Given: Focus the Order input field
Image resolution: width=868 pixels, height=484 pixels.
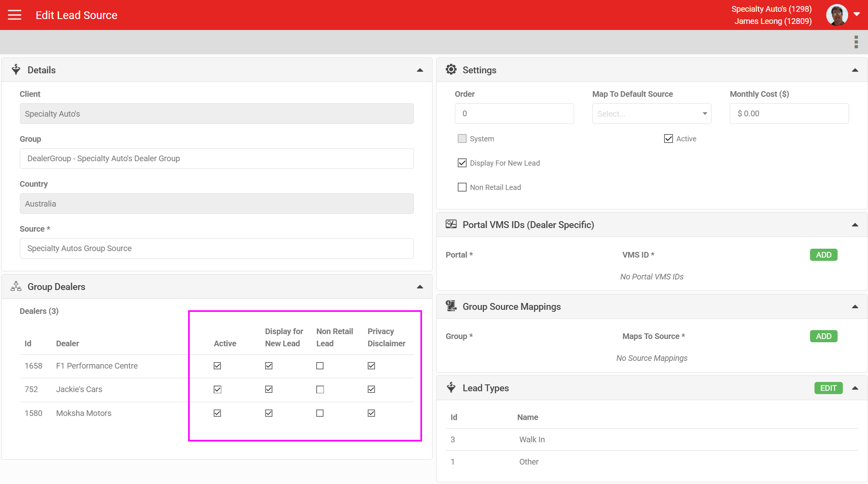Looking at the screenshot, I should pos(514,113).
